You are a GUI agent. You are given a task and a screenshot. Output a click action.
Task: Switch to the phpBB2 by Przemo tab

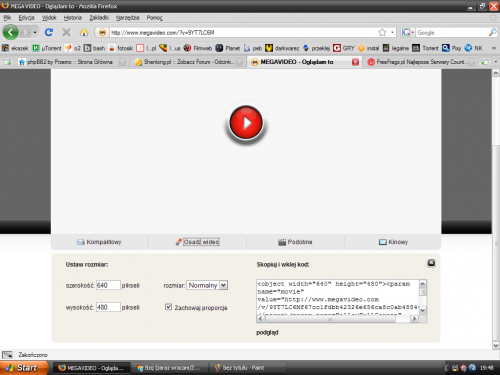coord(72,62)
